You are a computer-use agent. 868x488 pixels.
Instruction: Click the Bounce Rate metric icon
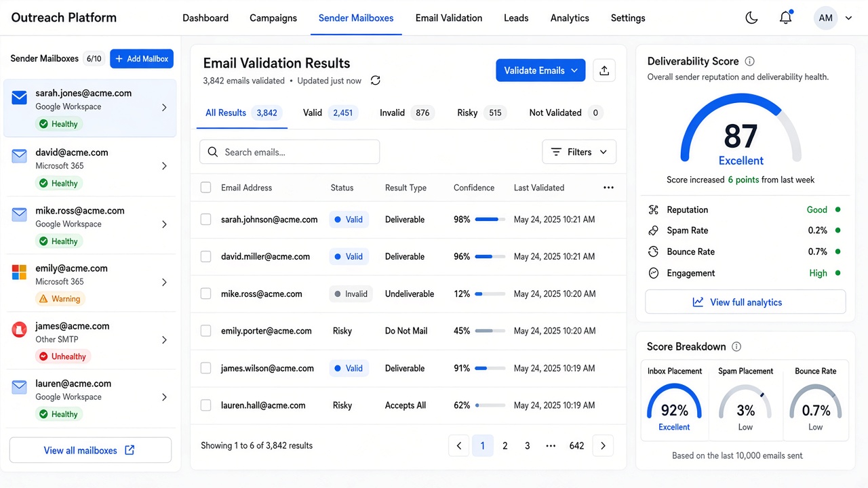[x=654, y=252]
